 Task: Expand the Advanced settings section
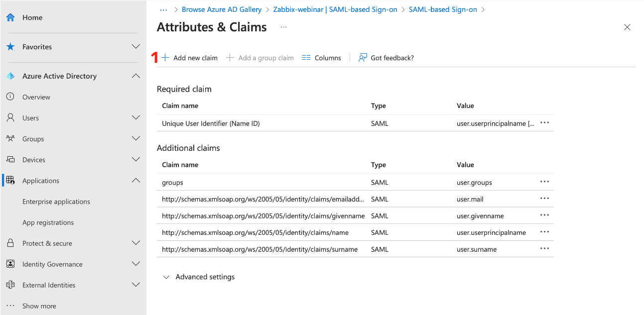pos(199,277)
